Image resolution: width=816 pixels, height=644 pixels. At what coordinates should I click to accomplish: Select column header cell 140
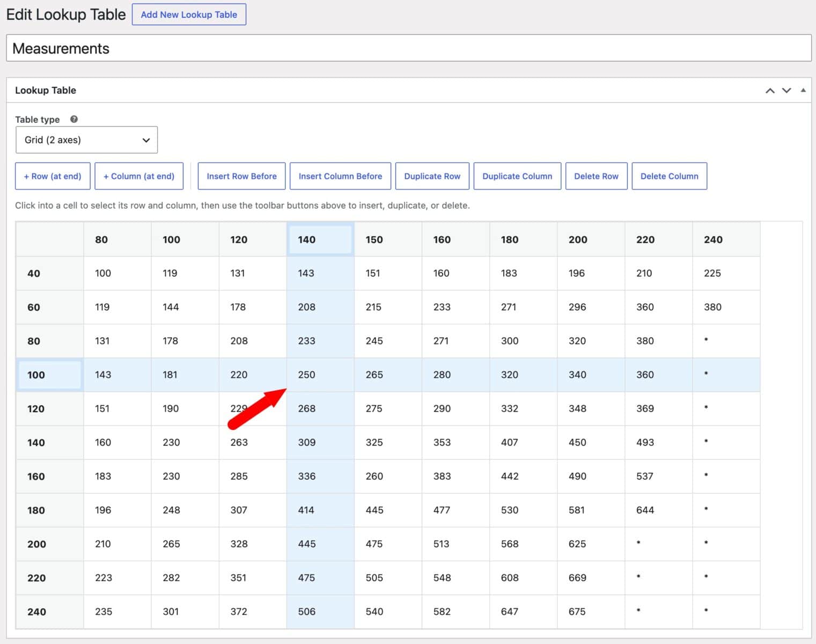point(320,239)
